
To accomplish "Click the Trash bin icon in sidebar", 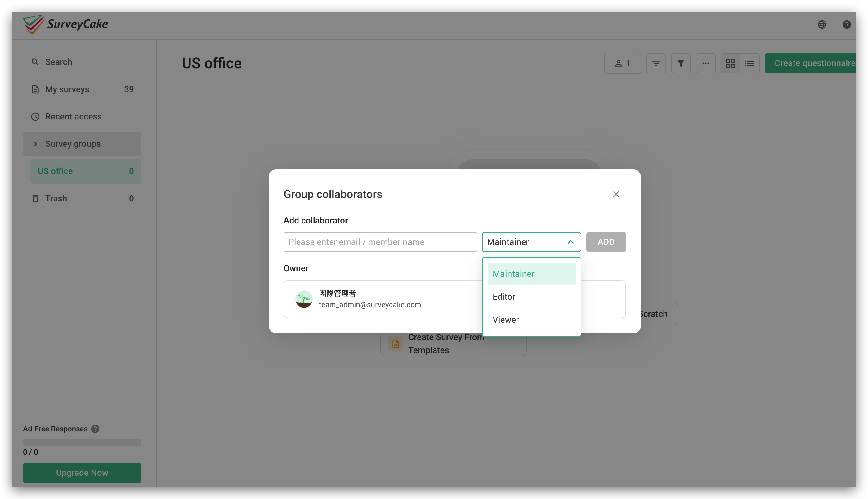I will pos(35,198).
